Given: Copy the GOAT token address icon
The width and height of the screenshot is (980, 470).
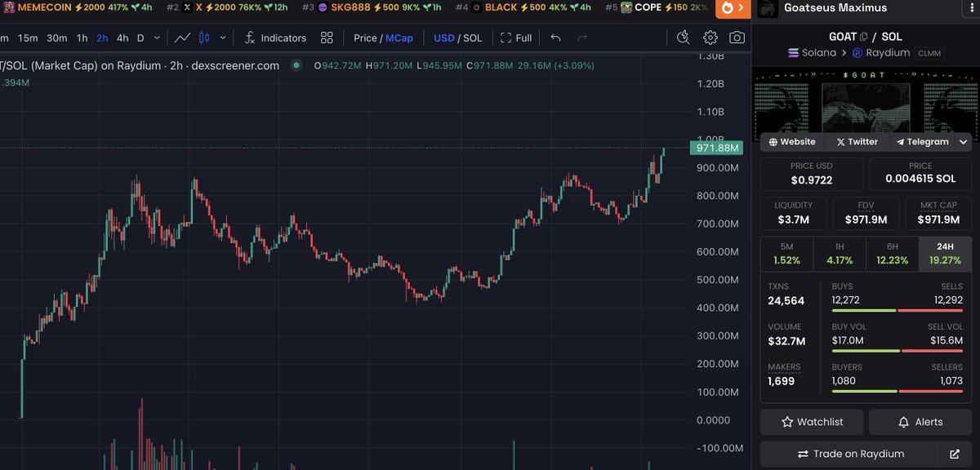Looking at the screenshot, I should coord(864,36).
